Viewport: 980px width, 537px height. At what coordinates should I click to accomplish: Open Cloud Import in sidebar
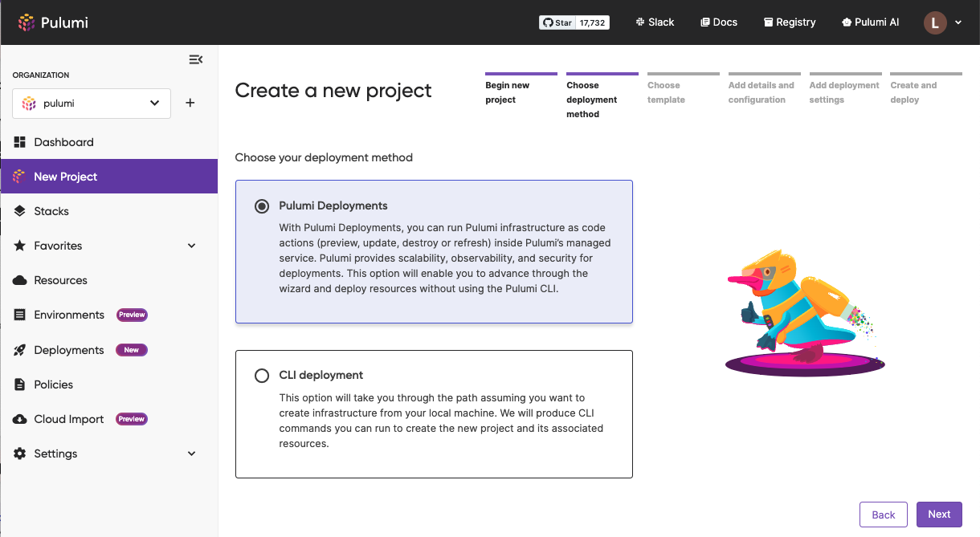click(108, 419)
